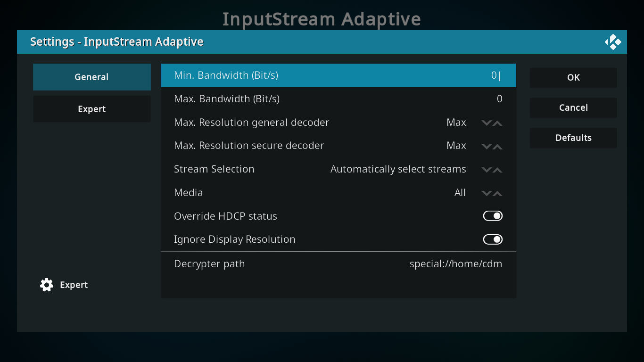Click the up arrow for Stream Selection
The image size is (644, 362).
497,170
